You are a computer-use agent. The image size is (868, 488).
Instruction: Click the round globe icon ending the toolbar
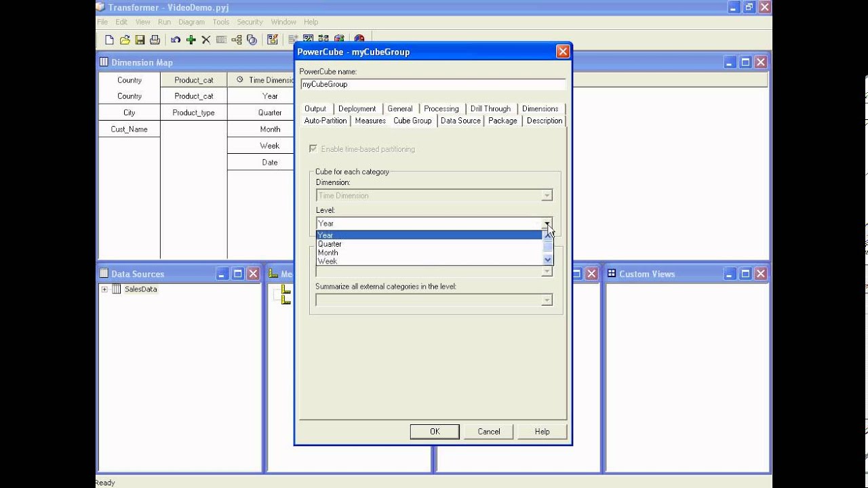[359, 39]
